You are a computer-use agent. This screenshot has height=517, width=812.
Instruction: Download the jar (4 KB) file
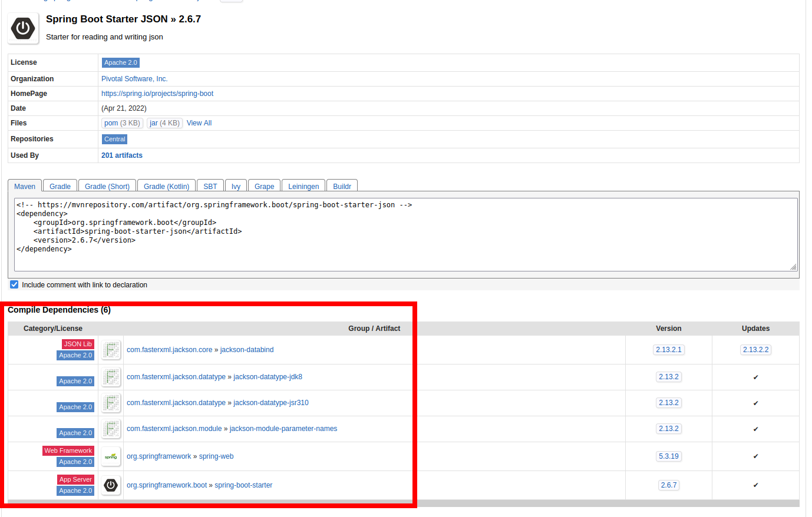(164, 123)
